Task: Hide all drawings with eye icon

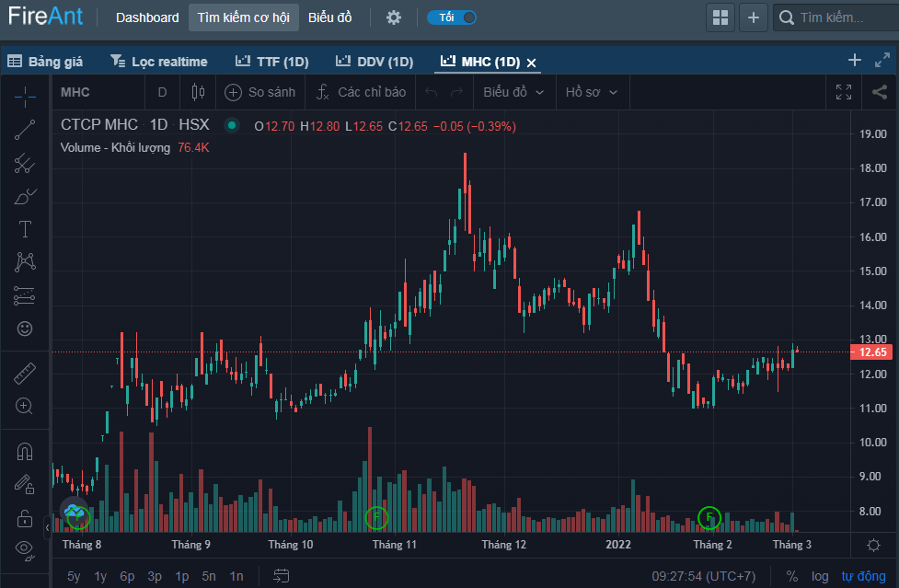Action: [x=25, y=549]
